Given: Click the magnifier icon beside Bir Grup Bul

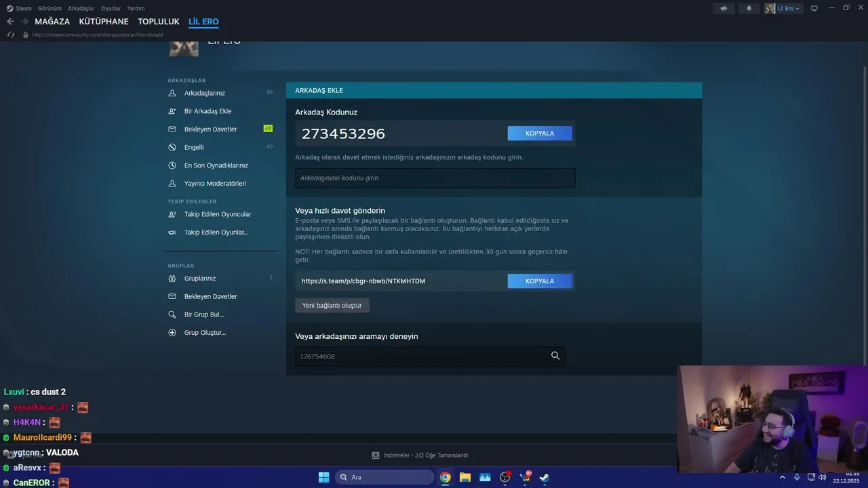Looking at the screenshot, I should (172, 314).
